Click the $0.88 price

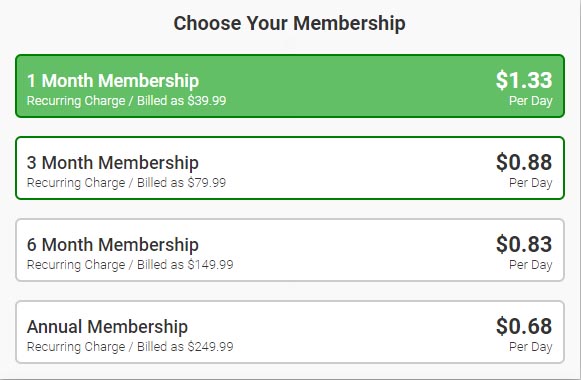point(524,162)
